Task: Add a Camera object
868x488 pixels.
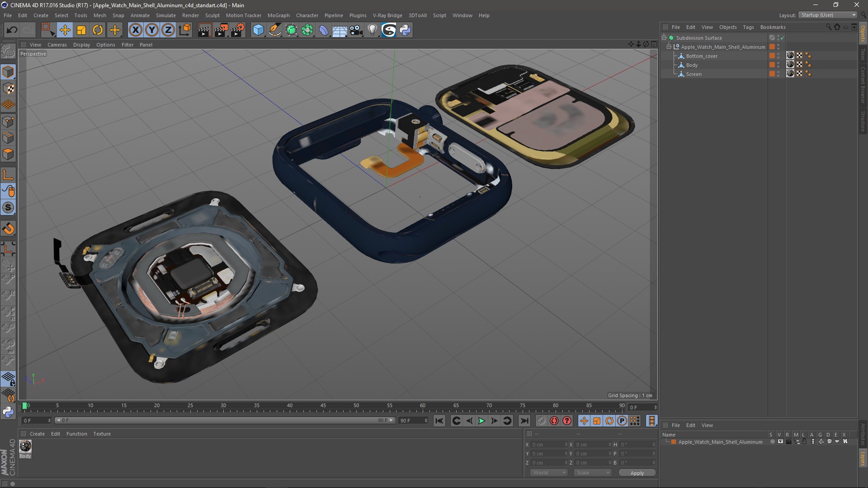Action: click(x=356, y=30)
